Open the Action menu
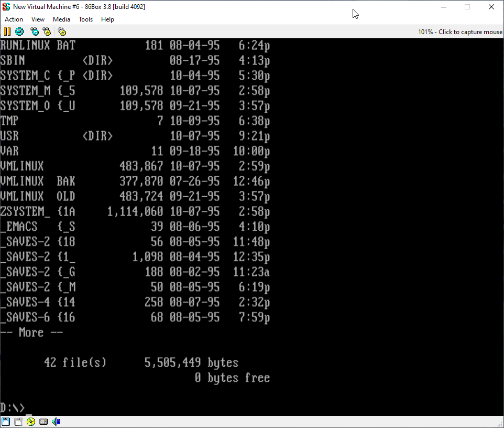The width and height of the screenshot is (504, 428). pos(14,19)
